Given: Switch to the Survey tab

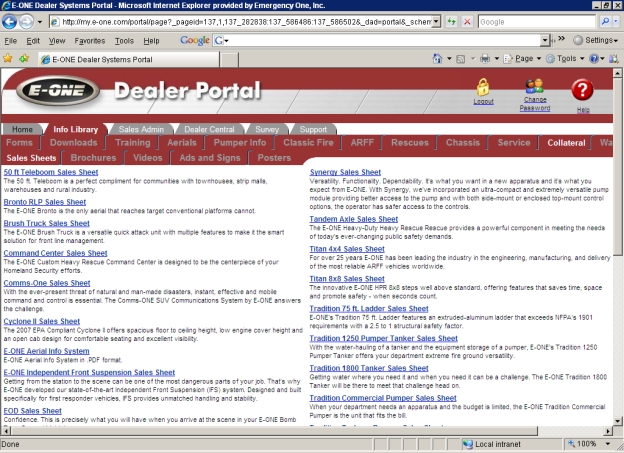Looking at the screenshot, I should click(x=267, y=129).
